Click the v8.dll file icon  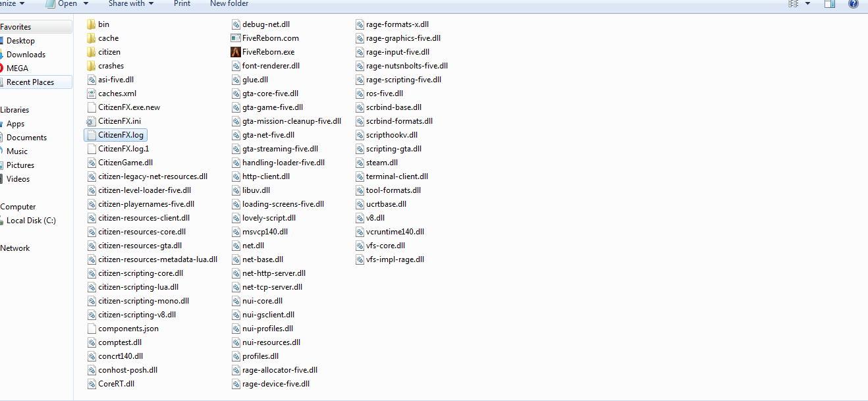pyautogui.click(x=359, y=218)
